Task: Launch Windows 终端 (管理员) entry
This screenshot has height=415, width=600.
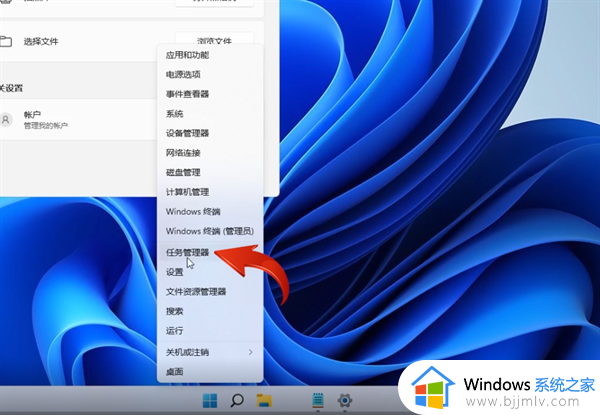Action: coord(210,231)
